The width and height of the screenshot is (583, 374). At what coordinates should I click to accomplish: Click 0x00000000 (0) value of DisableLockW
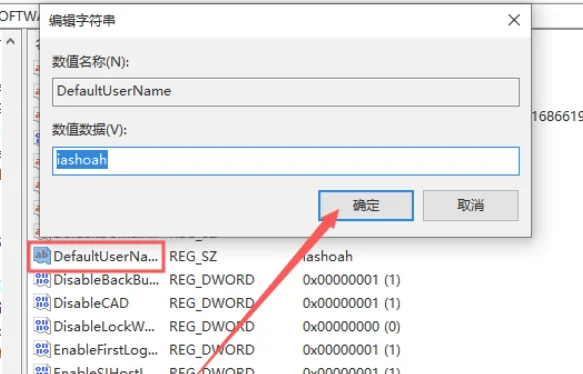(351, 326)
